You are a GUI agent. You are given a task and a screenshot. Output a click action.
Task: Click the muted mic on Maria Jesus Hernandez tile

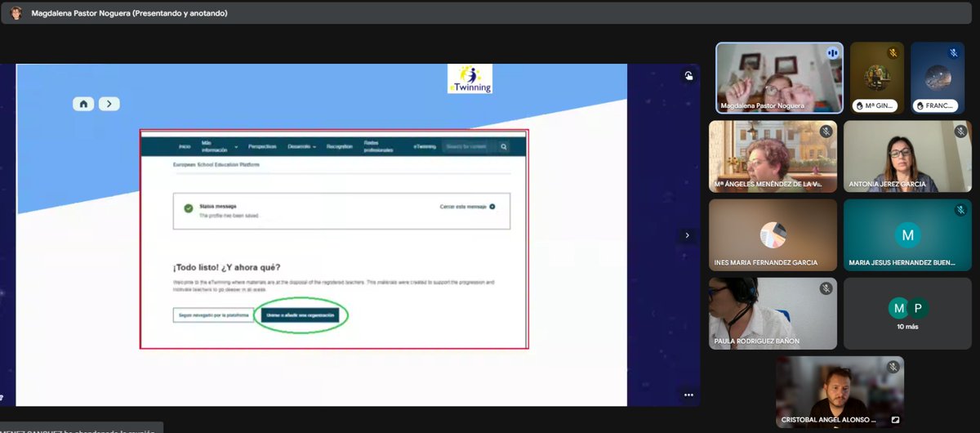click(960, 210)
